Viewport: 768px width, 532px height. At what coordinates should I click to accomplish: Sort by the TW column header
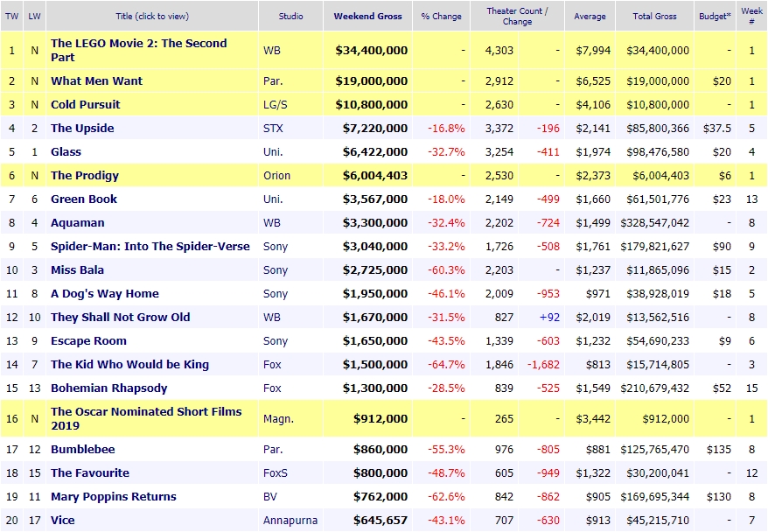[11, 16]
